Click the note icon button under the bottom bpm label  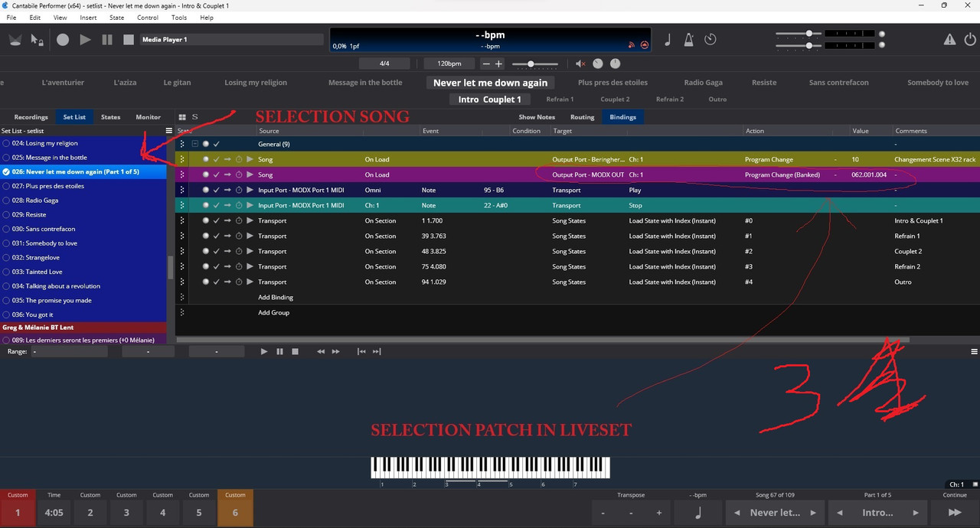pyautogui.click(x=697, y=513)
